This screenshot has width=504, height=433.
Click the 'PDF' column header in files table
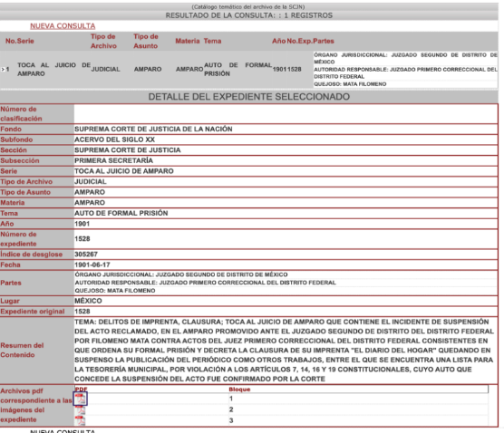[x=81, y=390]
